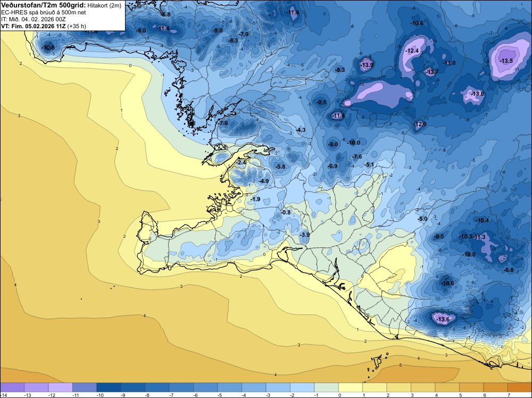This screenshot has height=398, width=532.
Task: Click the -13.9 temperature label
Action: 367,65
